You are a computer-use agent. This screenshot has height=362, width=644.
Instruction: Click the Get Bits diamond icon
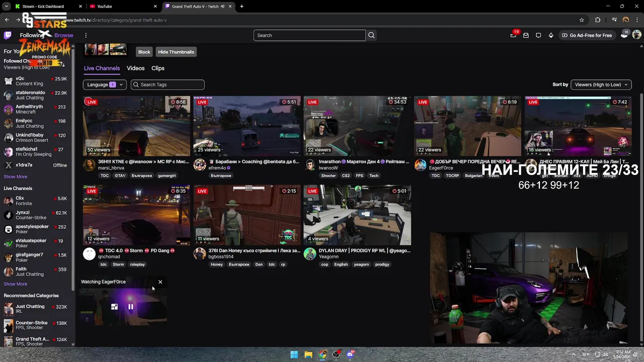click(x=551, y=35)
